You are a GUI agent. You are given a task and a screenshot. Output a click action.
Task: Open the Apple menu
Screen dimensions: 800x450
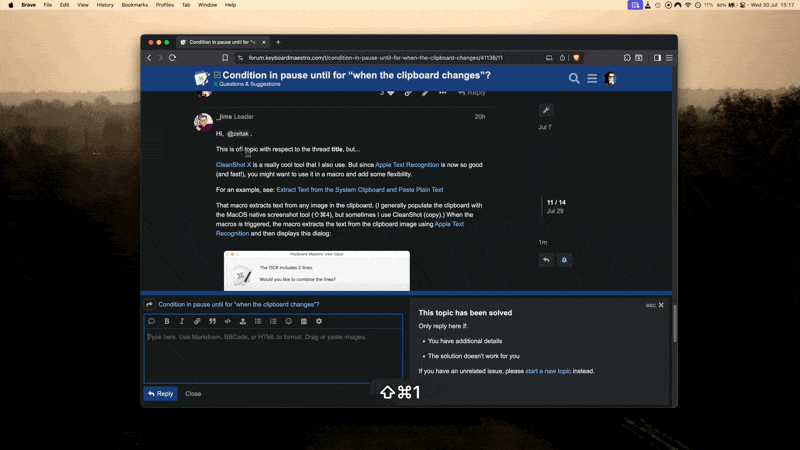pyautogui.click(x=11, y=5)
